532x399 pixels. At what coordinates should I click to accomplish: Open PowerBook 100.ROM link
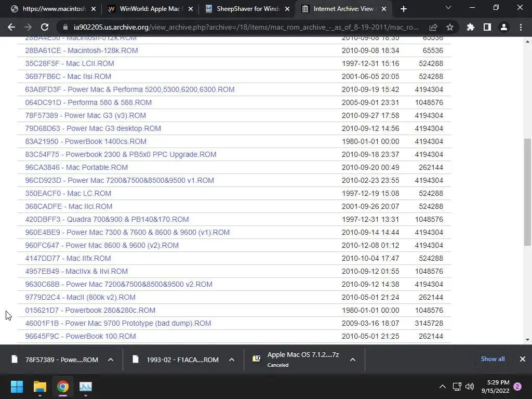pyautogui.click(x=81, y=336)
